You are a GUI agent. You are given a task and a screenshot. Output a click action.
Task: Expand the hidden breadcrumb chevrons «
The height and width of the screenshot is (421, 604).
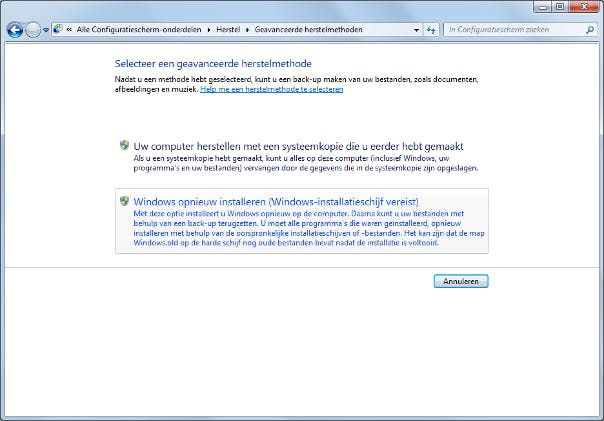[x=69, y=30]
